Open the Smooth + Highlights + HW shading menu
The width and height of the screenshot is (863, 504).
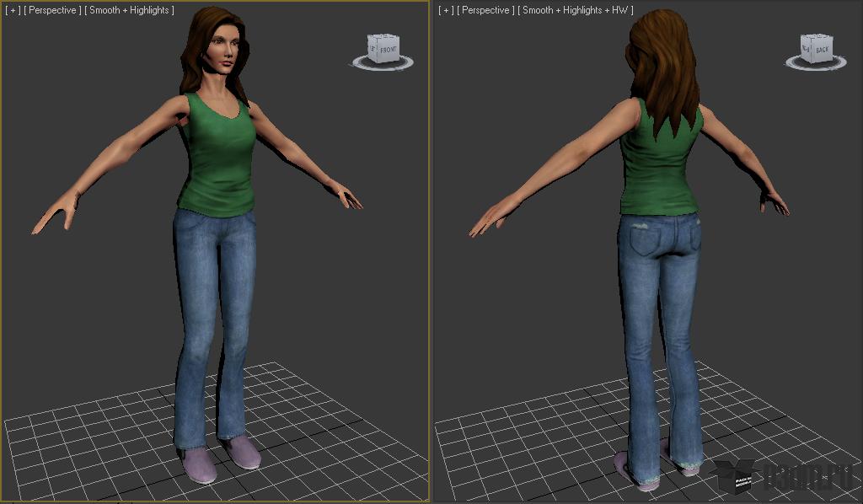[576, 10]
